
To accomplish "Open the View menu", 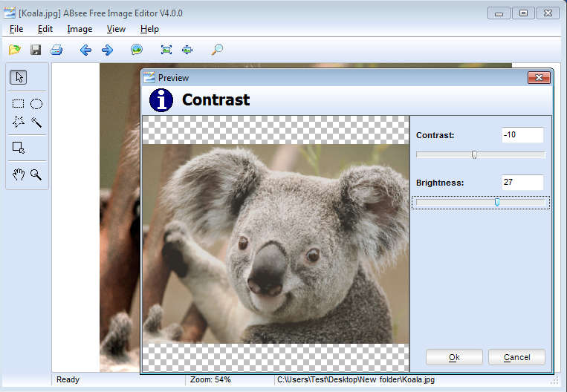I will [x=116, y=29].
